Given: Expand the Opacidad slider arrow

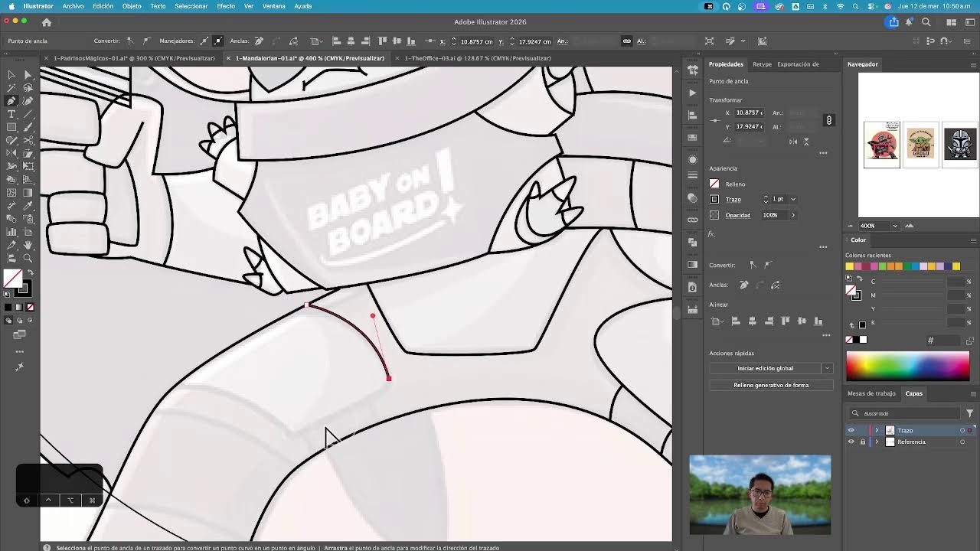Looking at the screenshot, I should pos(792,215).
